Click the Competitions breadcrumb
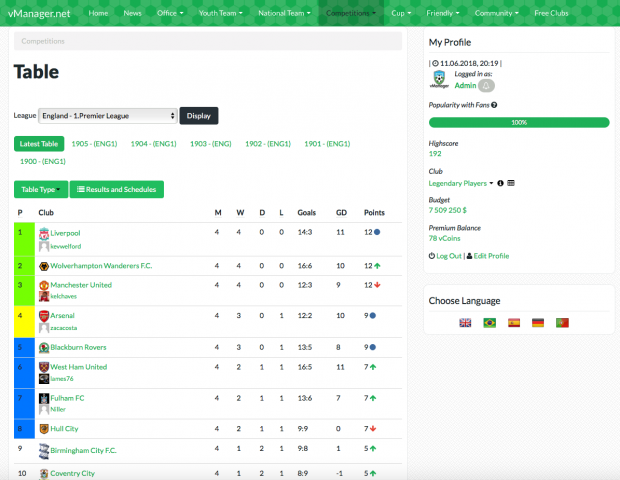This screenshot has height=480, width=620. (43, 41)
